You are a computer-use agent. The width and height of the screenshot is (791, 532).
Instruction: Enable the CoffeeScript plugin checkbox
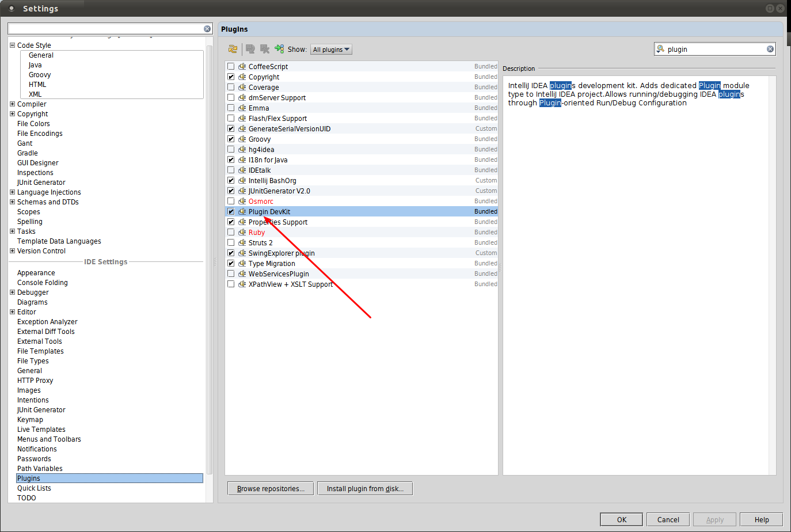231,67
